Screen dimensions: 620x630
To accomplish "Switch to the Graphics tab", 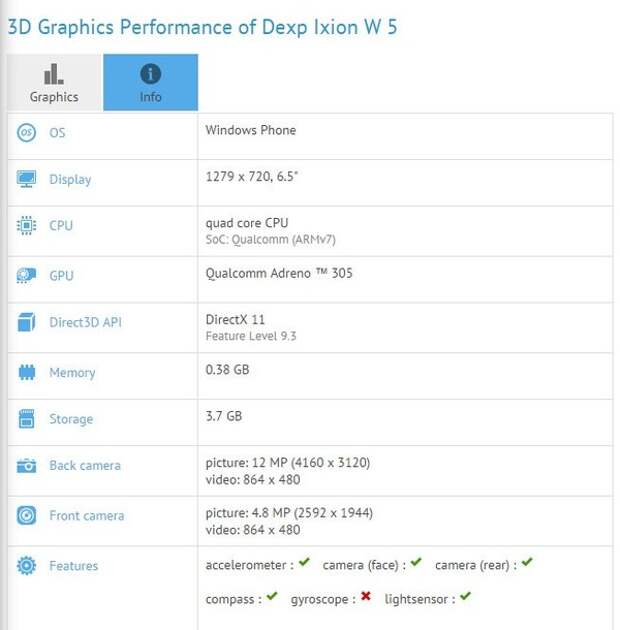I will [54, 82].
